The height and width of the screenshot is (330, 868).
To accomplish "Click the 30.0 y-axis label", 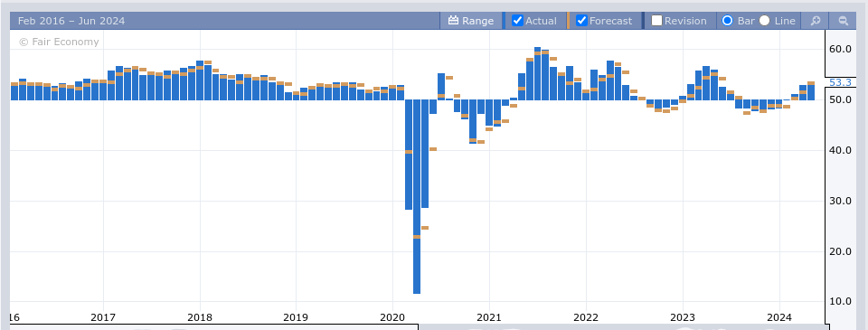I will tap(840, 201).
